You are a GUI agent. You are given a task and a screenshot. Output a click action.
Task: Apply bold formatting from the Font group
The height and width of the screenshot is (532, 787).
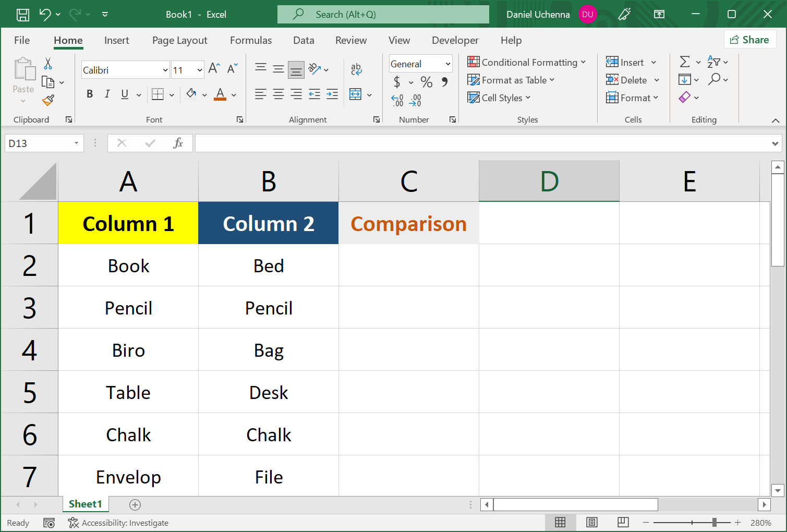tap(90, 94)
